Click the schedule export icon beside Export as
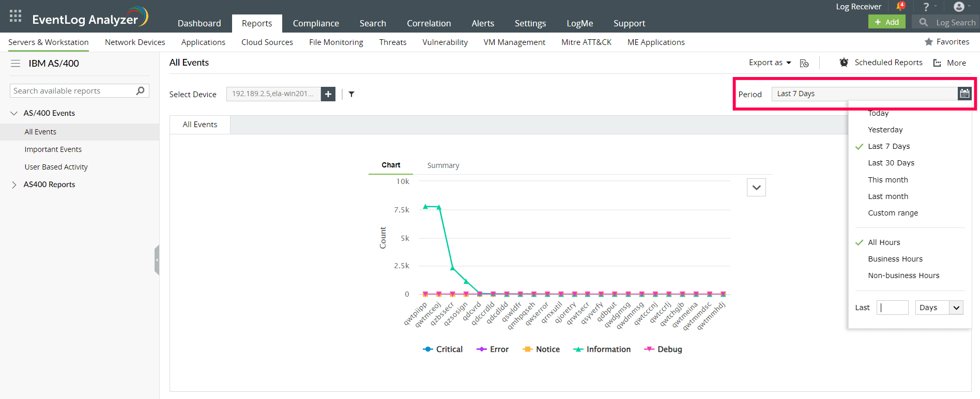The height and width of the screenshot is (399, 980). click(x=804, y=63)
